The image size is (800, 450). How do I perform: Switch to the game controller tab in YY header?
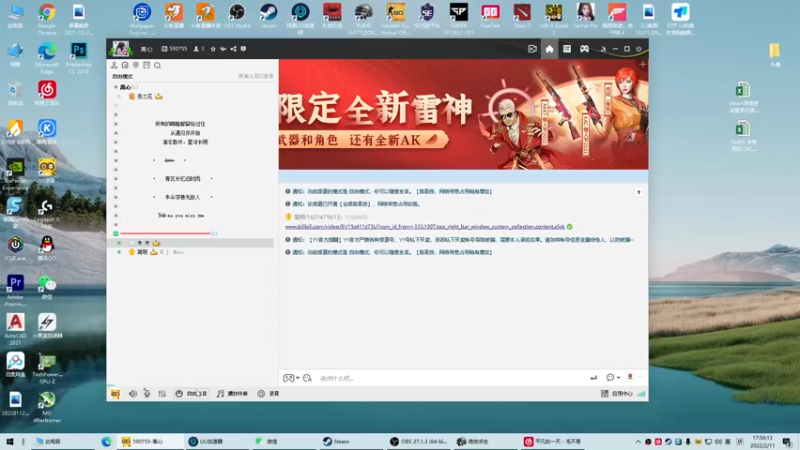point(584,49)
